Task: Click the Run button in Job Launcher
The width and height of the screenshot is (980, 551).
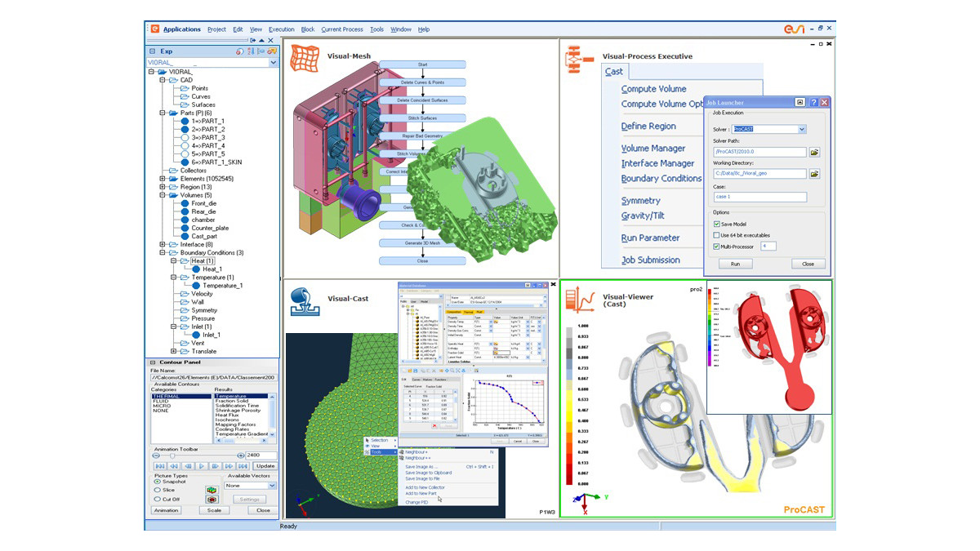Action: pos(735,264)
